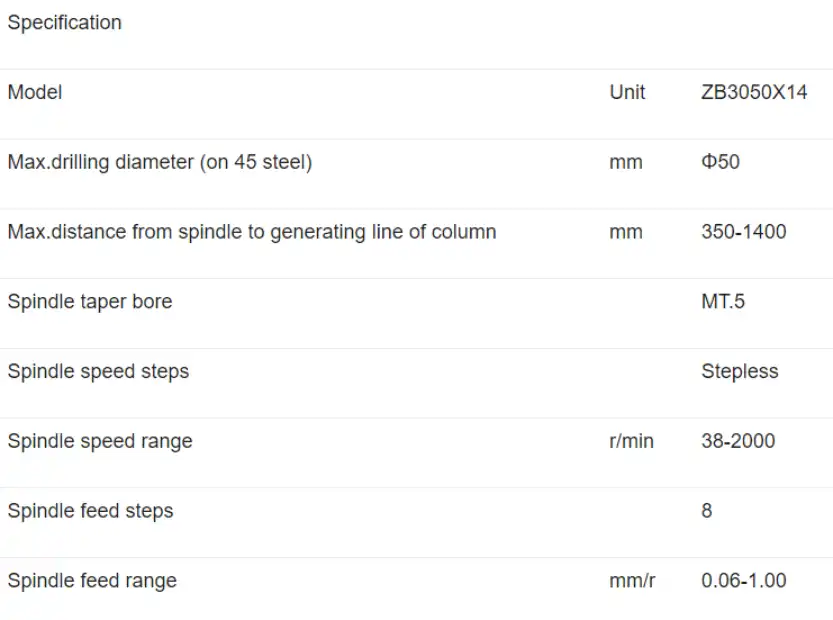This screenshot has width=833, height=620.
Task: Select the MT.5 taper value
Action: pos(723,302)
